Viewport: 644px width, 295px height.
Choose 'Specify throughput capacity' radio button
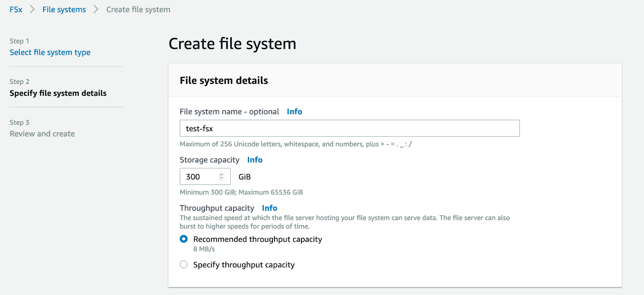pos(184,265)
